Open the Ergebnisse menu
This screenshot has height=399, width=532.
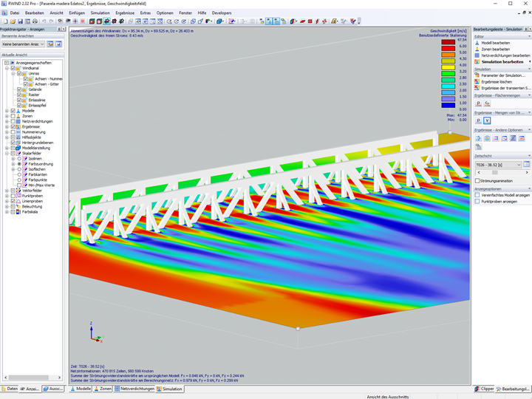[125, 13]
